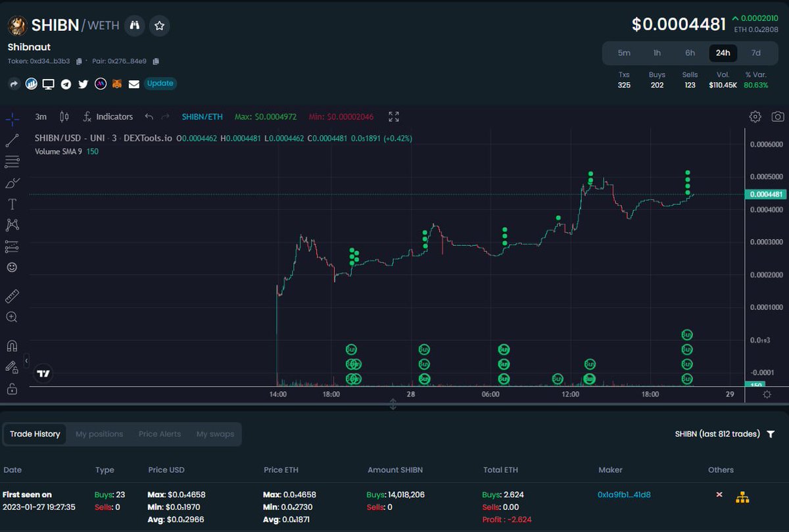Click the share arrow icon

pos(14,84)
